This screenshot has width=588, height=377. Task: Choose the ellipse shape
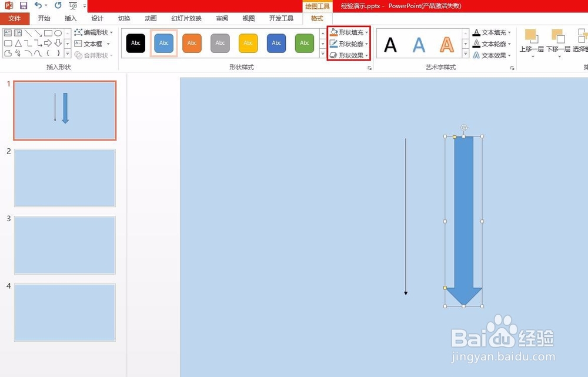(x=58, y=33)
